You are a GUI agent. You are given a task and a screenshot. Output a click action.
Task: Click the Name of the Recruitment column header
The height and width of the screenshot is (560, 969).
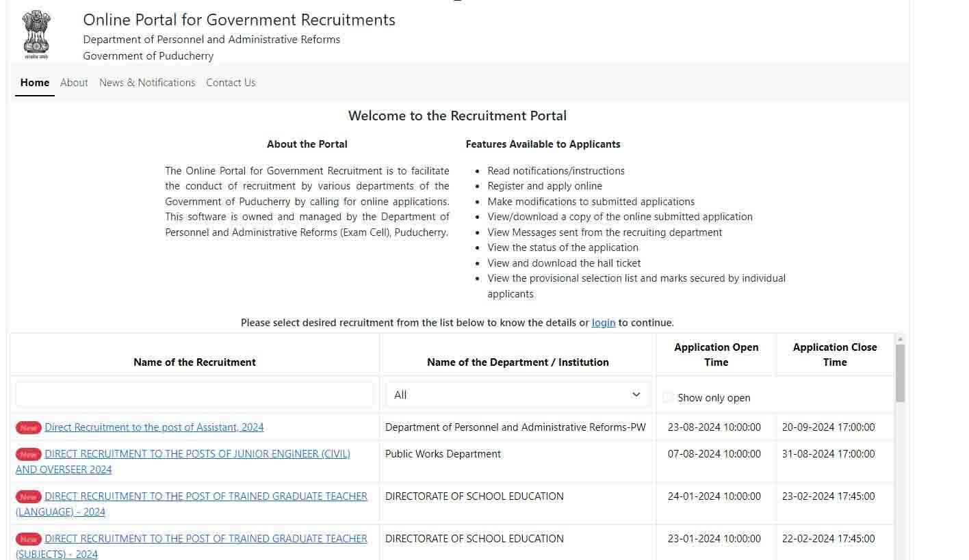pos(194,362)
